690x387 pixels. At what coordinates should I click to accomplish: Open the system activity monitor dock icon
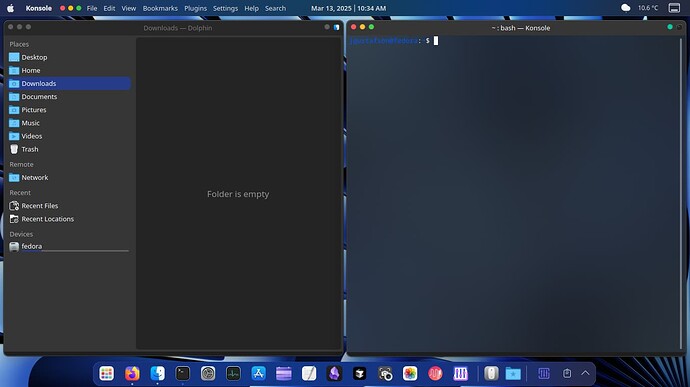point(233,373)
